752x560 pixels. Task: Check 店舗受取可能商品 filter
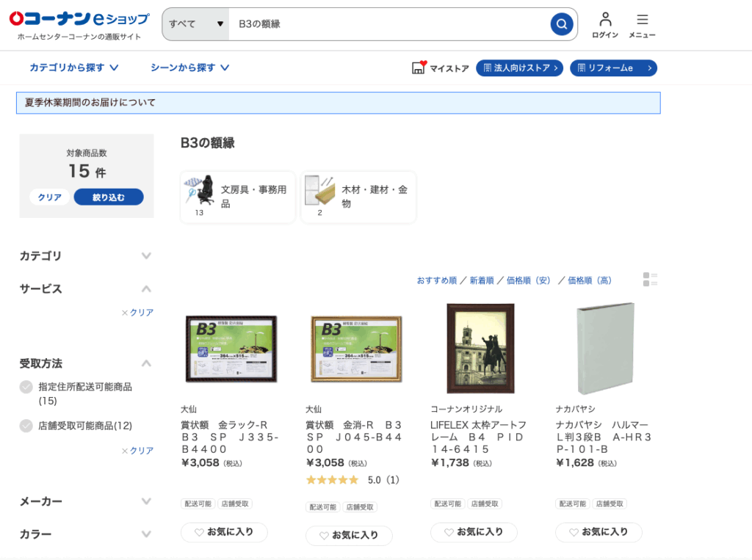[26, 426]
